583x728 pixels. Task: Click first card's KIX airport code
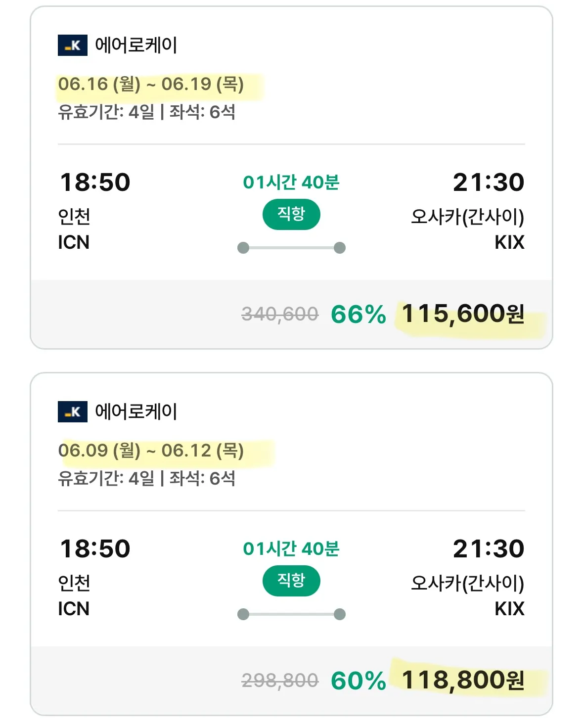point(509,242)
